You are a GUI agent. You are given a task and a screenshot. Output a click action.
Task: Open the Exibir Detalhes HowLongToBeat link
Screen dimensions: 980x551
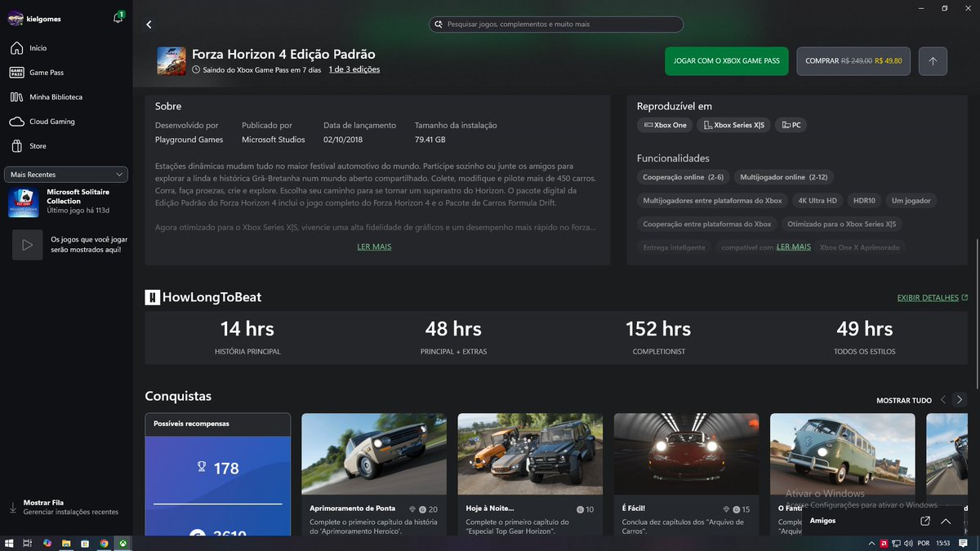pyautogui.click(x=933, y=298)
